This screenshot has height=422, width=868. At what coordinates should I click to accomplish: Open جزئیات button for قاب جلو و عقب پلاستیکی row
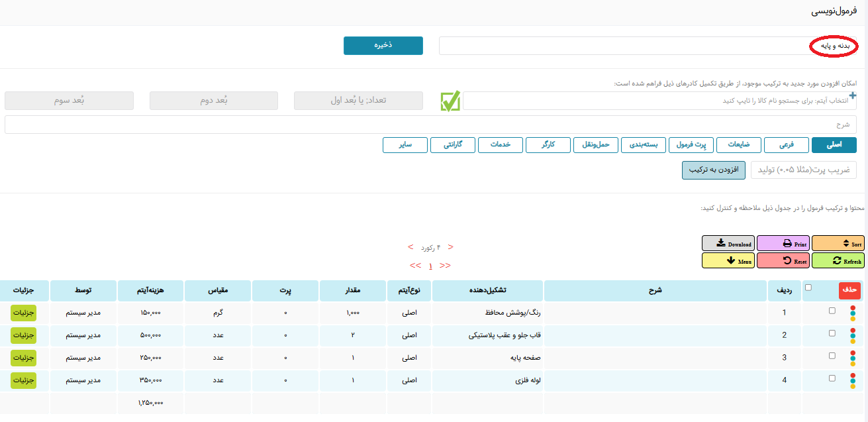pyautogui.click(x=23, y=335)
